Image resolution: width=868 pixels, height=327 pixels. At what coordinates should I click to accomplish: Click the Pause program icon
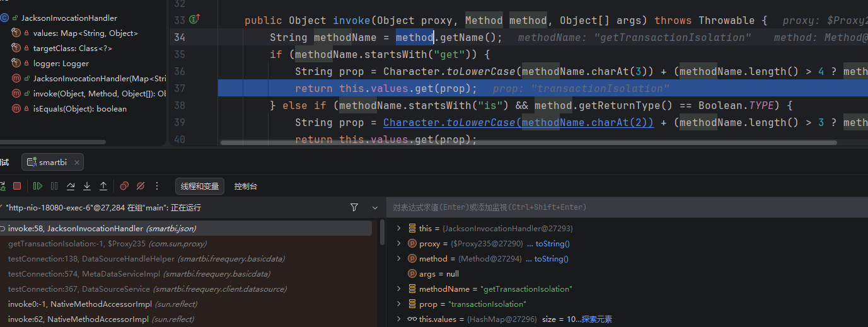pyautogui.click(x=54, y=186)
